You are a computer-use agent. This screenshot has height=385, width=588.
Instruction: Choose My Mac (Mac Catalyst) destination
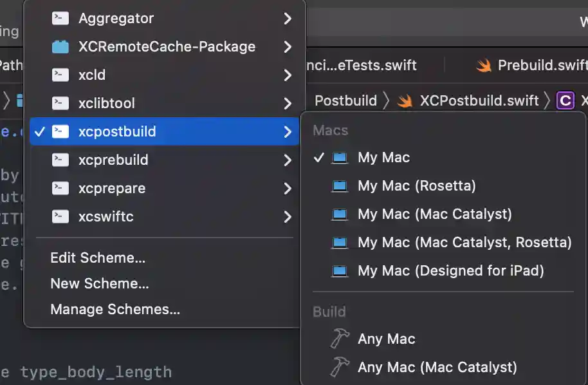click(x=434, y=214)
